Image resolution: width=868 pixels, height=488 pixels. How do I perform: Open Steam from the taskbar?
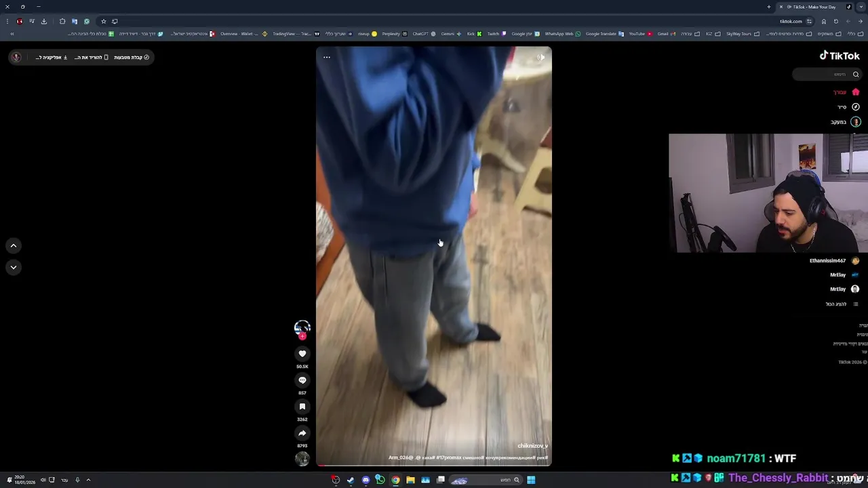tap(351, 480)
